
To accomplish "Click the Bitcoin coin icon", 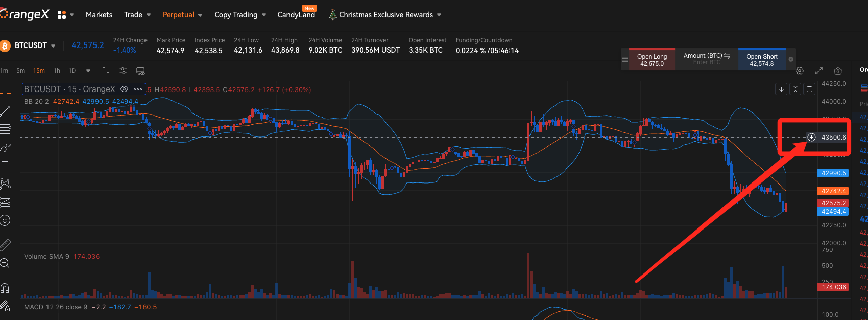I will [5, 46].
